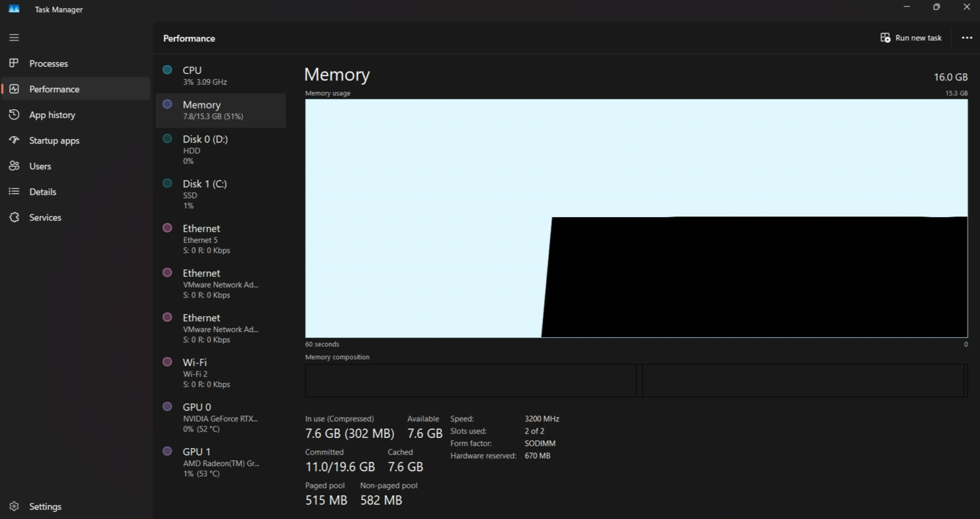Open the Processes sidebar icon
The height and width of the screenshot is (519, 980).
point(14,63)
